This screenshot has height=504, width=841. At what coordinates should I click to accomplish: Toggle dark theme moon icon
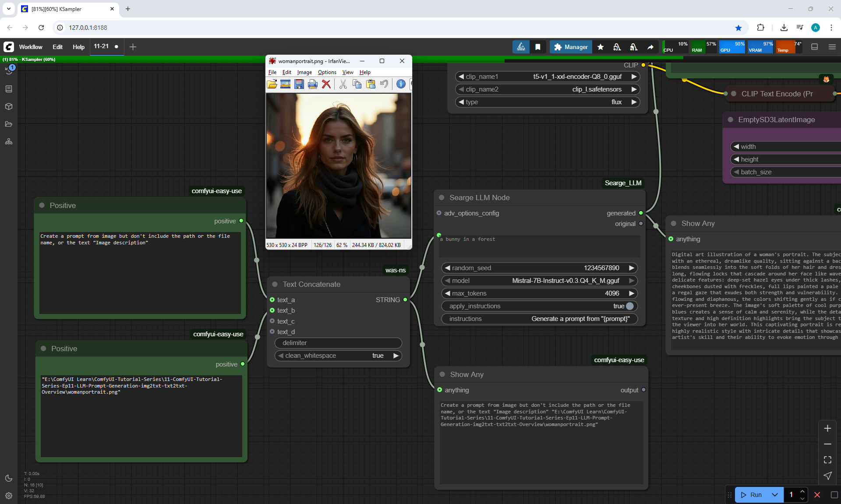tap(9, 478)
